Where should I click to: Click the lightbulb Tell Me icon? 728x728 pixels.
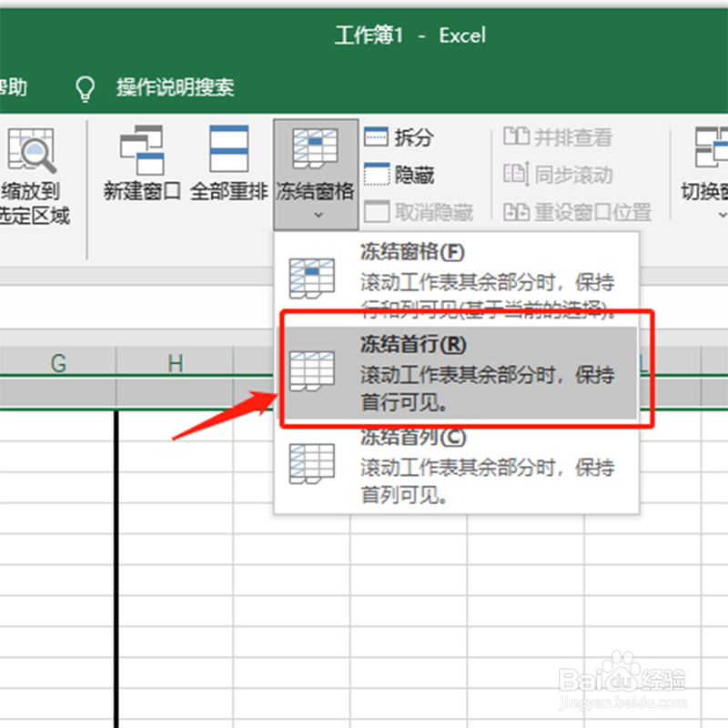click(x=85, y=88)
